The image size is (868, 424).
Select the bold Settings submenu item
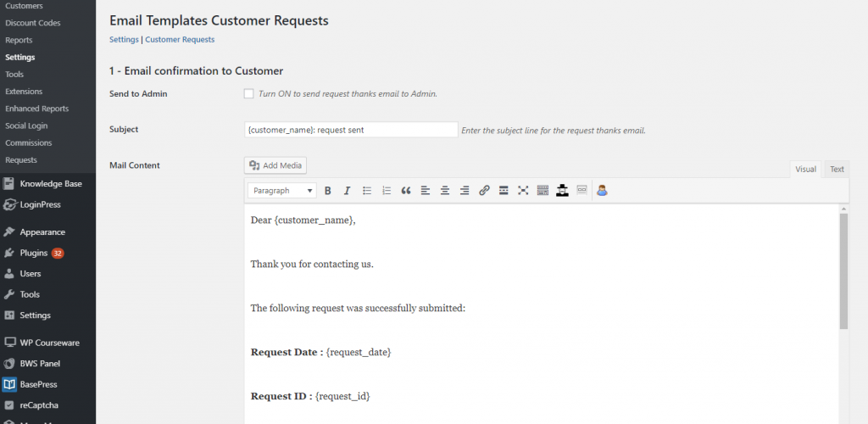tap(20, 58)
